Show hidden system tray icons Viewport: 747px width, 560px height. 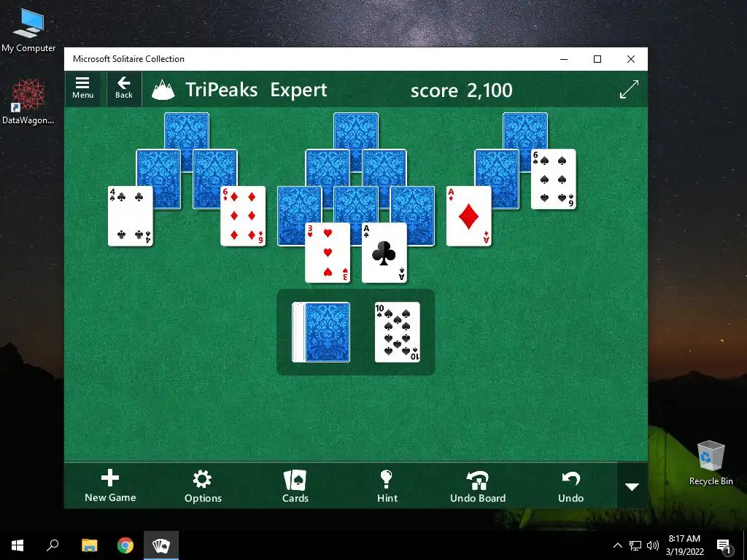(x=617, y=545)
